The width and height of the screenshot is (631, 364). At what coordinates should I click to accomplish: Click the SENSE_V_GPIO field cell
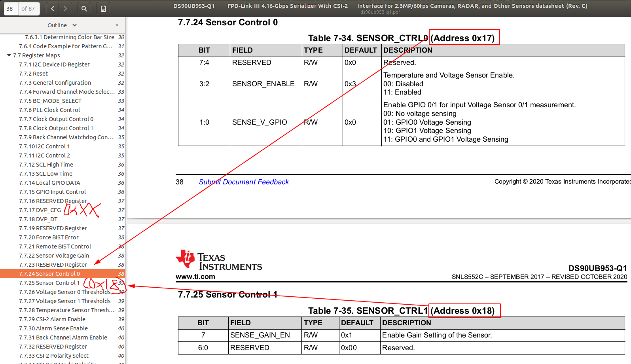(x=266, y=122)
